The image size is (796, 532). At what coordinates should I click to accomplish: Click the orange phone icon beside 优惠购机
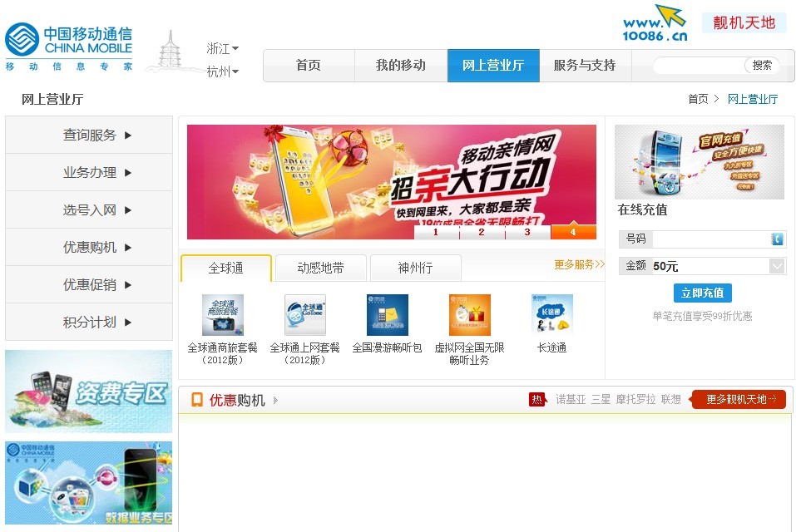pos(196,399)
